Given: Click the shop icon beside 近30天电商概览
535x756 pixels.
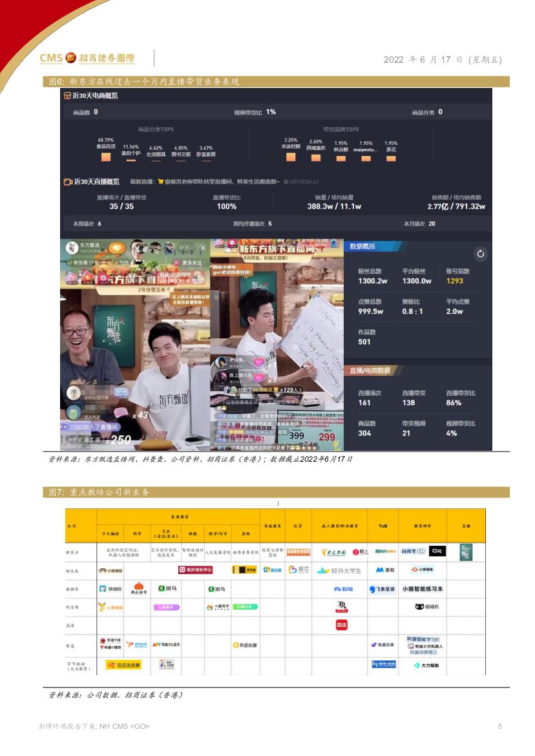Looking at the screenshot, I should point(67,96).
